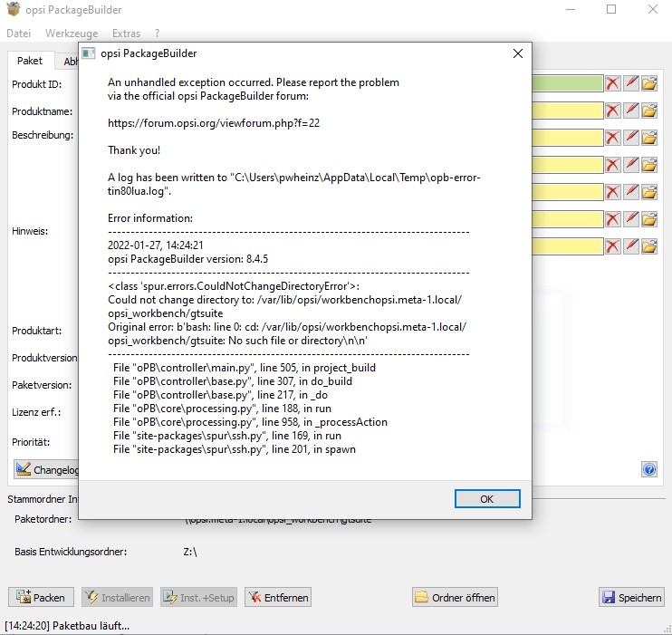The height and width of the screenshot is (635, 672).
Task: Open the Extras menu
Action: point(126,34)
